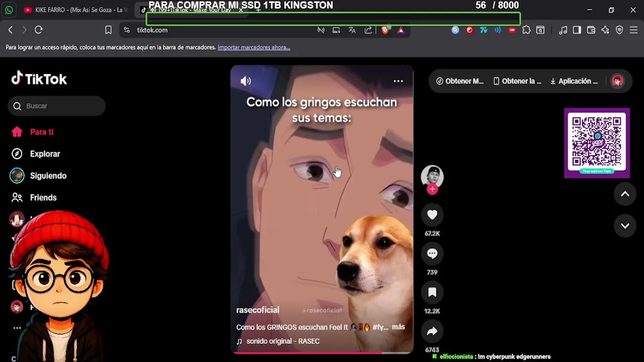Click the picture-in-picture icon in address bar

(336, 30)
